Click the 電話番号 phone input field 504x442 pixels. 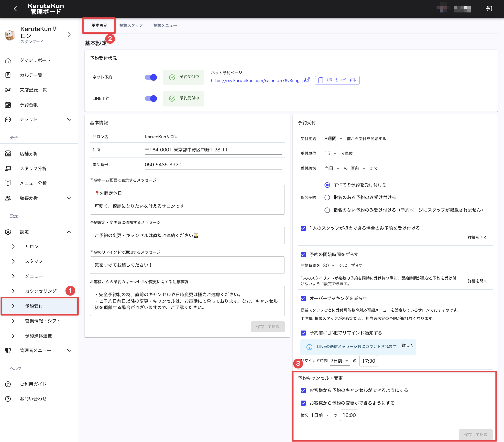coord(213,165)
